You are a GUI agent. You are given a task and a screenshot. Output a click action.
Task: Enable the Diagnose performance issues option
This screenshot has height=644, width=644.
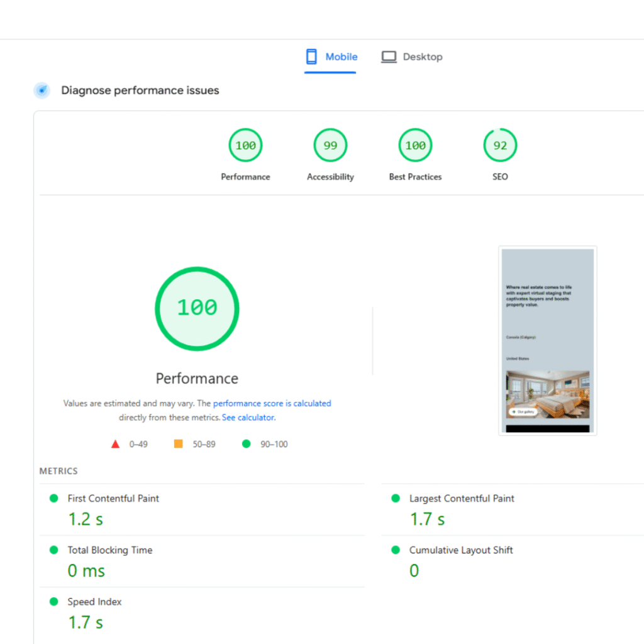[42, 90]
